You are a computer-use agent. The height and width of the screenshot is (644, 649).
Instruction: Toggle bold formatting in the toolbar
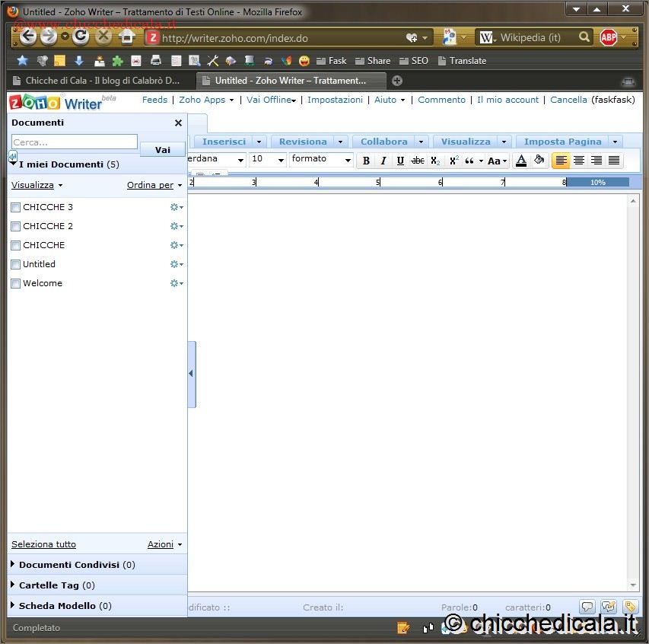366,161
